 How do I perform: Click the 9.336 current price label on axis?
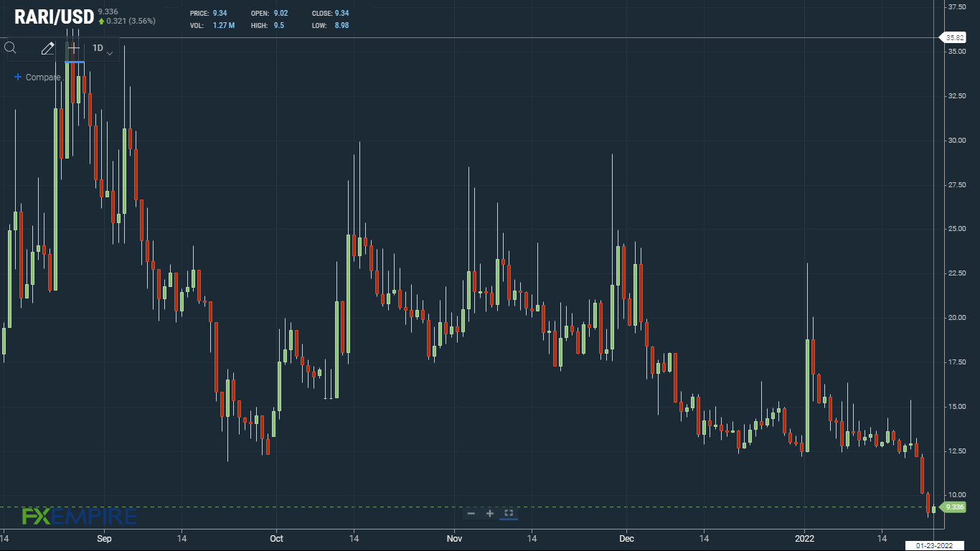(x=953, y=507)
